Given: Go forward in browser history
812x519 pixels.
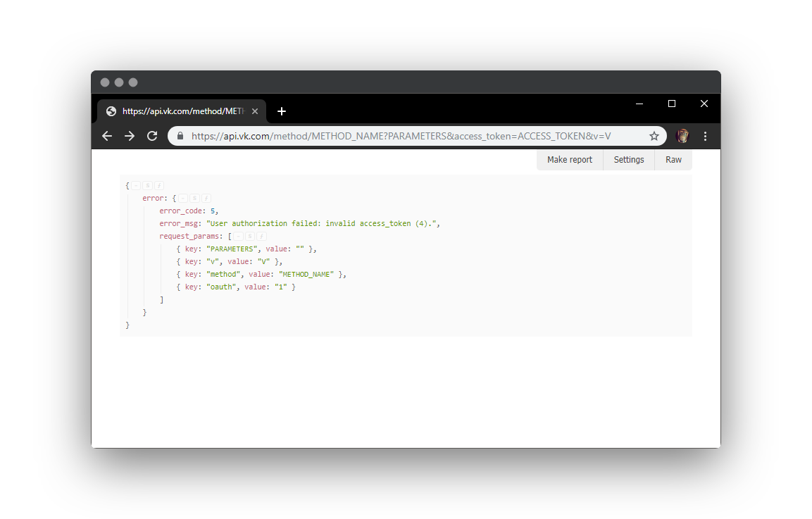Looking at the screenshot, I should (x=130, y=136).
